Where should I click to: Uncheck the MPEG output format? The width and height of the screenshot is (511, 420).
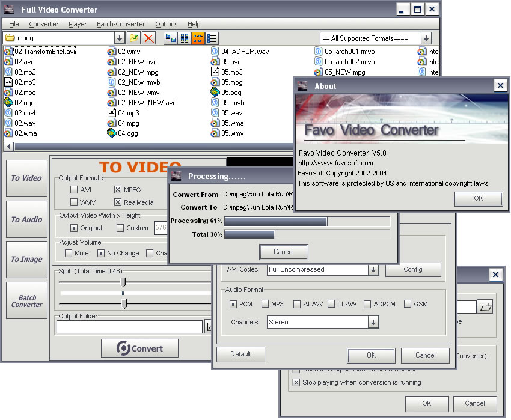click(118, 190)
